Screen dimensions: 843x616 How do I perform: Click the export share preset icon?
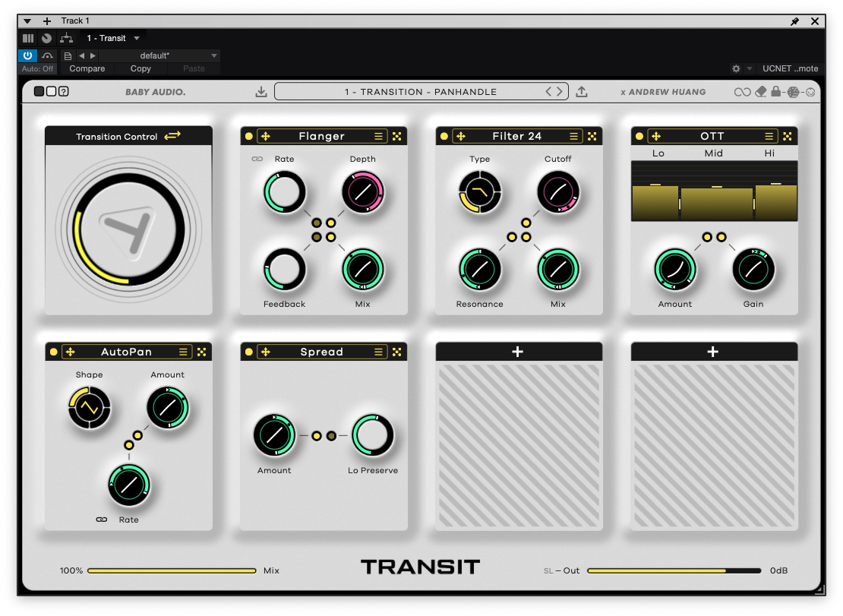click(582, 92)
